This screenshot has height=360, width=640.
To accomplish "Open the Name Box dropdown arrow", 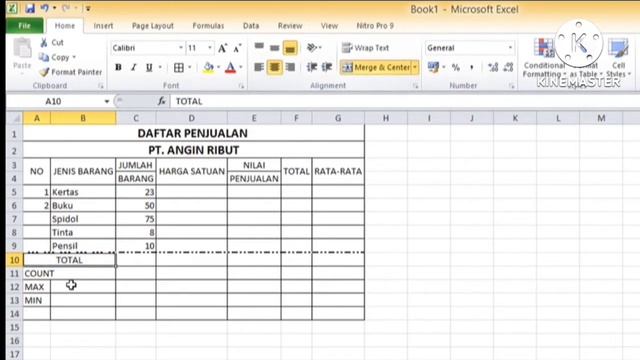I will (107, 101).
